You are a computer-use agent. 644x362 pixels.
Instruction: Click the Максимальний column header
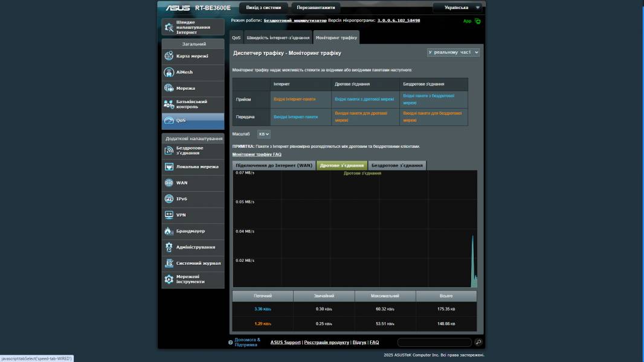385,296
